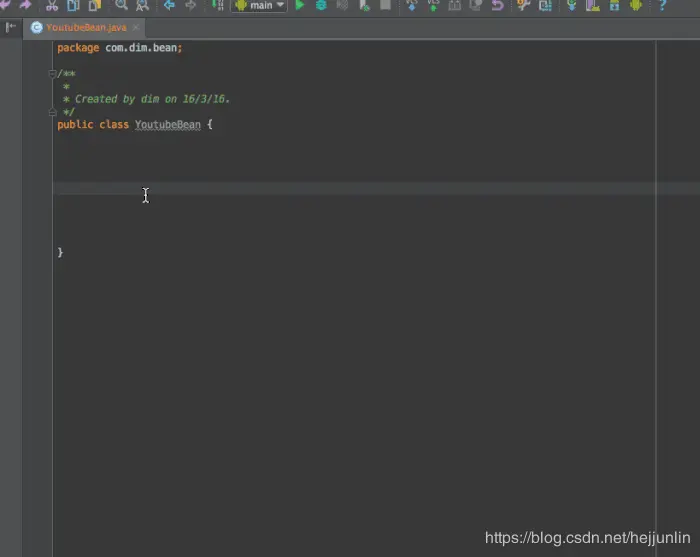Click the purple Revert arrow icon

[497, 5]
